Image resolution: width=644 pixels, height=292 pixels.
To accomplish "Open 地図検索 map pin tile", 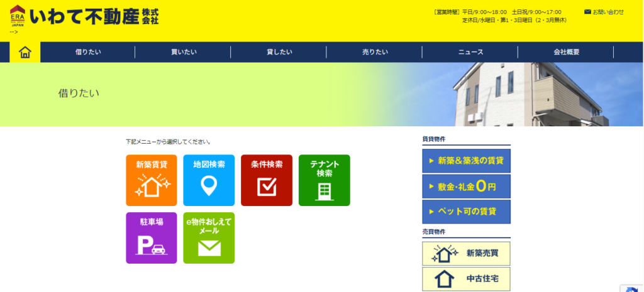I will click(209, 180).
